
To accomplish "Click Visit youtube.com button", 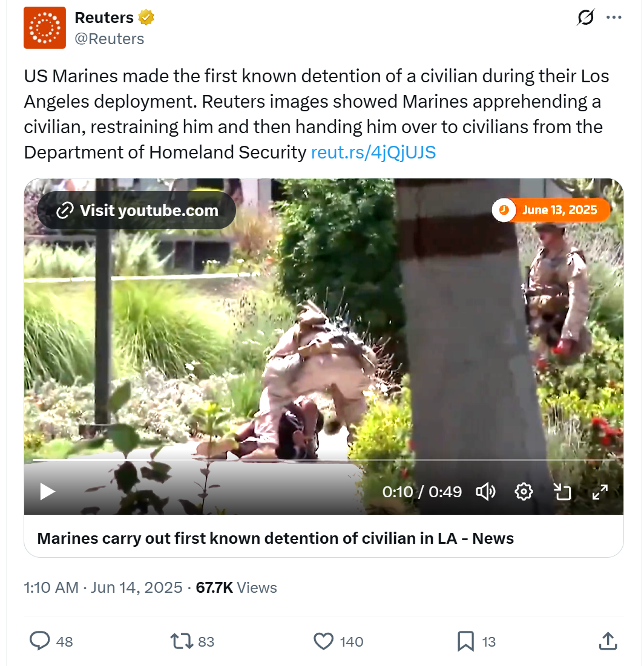I will point(136,211).
